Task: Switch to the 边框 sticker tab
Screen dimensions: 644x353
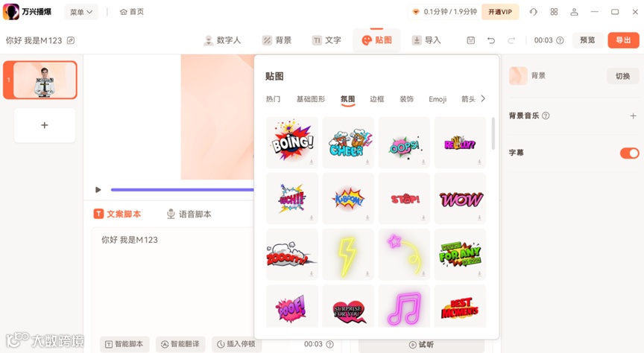Action: click(376, 99)
